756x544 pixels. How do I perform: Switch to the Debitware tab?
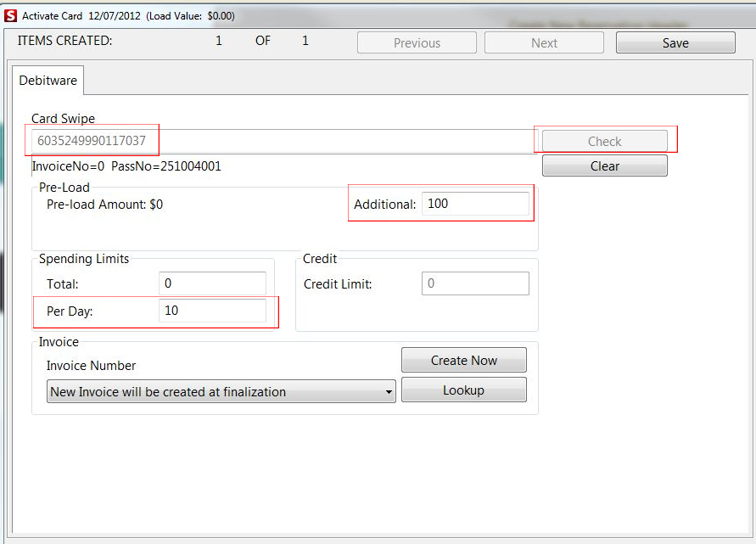pyautogui.click(x=47, y=80)
